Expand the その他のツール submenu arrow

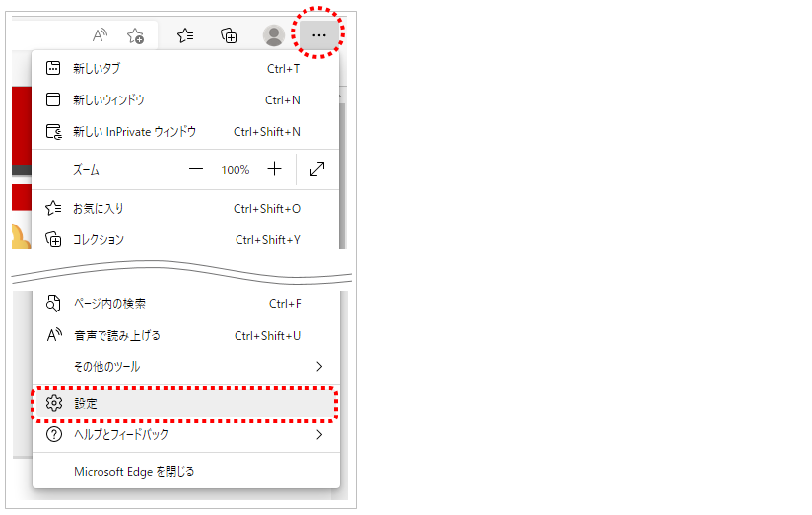(x=318, y=366)
